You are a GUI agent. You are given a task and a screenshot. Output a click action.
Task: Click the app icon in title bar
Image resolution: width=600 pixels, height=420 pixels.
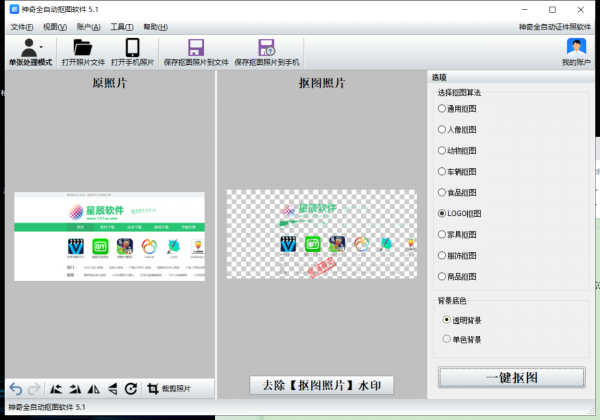tap(14, 9)
